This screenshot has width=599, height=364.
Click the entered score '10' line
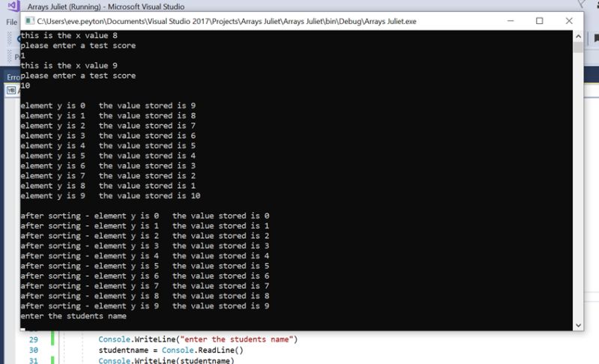25,85
